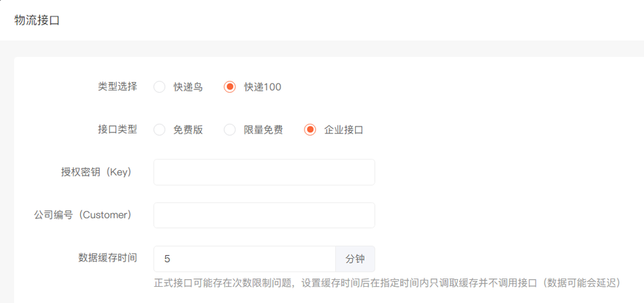This screenshot has height=303, width=644.
Task: Click the cache time hint text below
Action: pos(387,283)
